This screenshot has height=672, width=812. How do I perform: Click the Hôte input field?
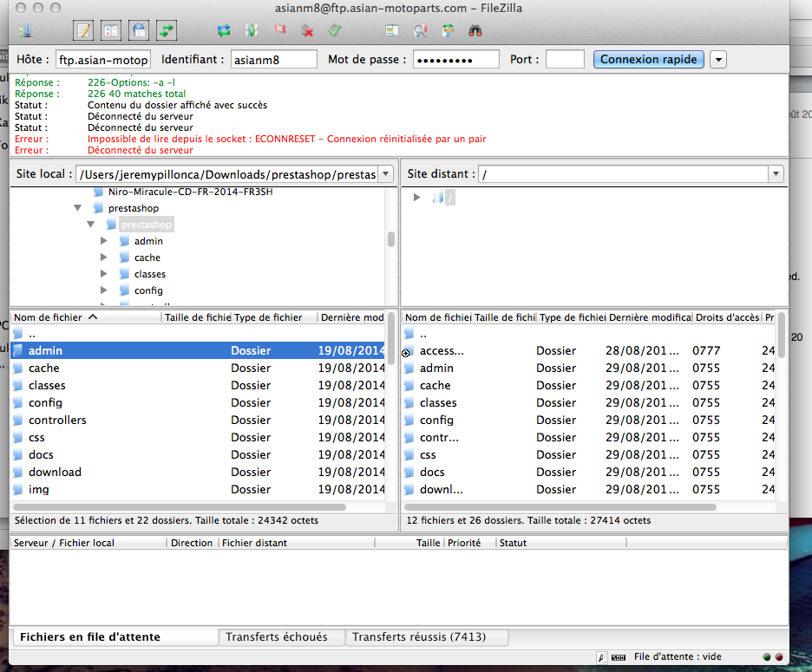tap(103, 60)
